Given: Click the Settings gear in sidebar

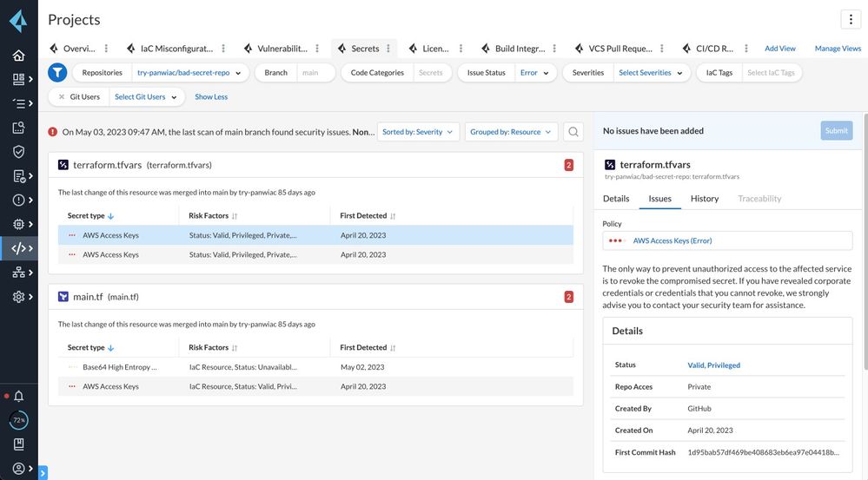Looking at the screenshot, I should (18, 297).
